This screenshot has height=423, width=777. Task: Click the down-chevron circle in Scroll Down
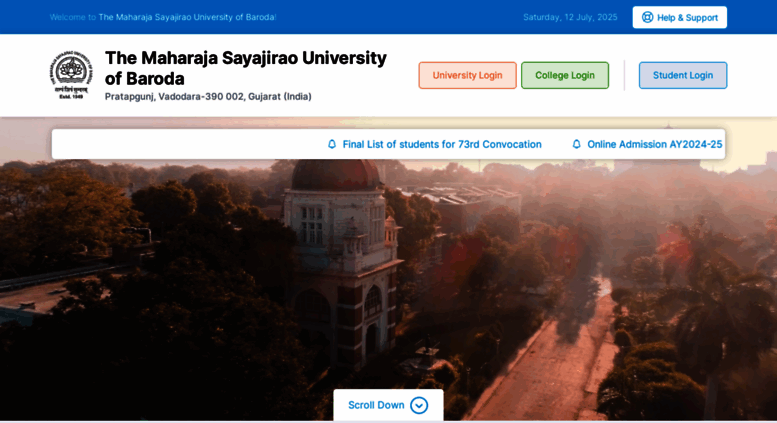[419, 405]
